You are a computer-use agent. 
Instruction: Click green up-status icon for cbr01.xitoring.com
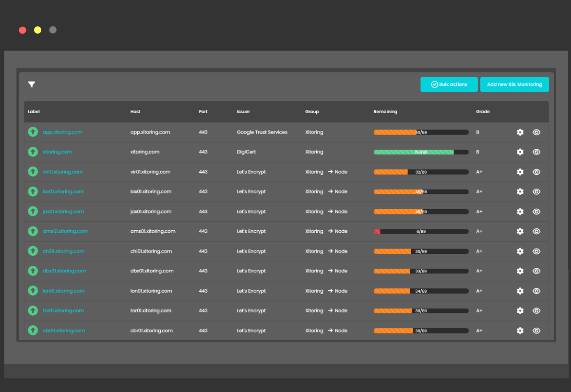pyautogui.click(x=33, y=330)
